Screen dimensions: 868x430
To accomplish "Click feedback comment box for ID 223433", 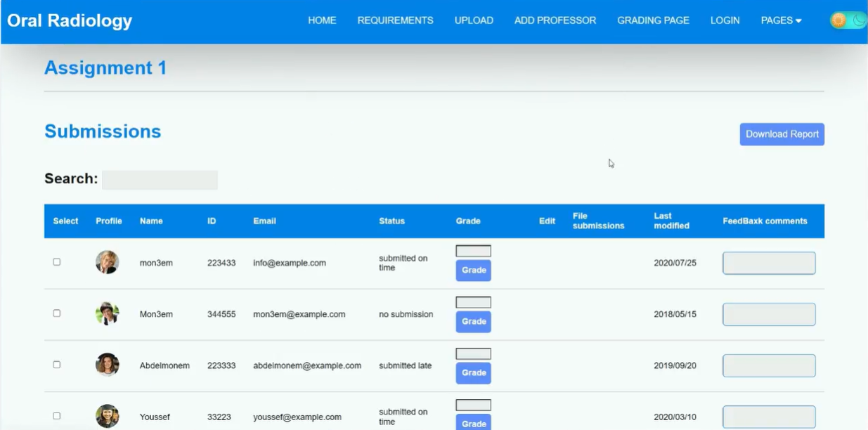I will pyautogui.click(x=769, y=263).
